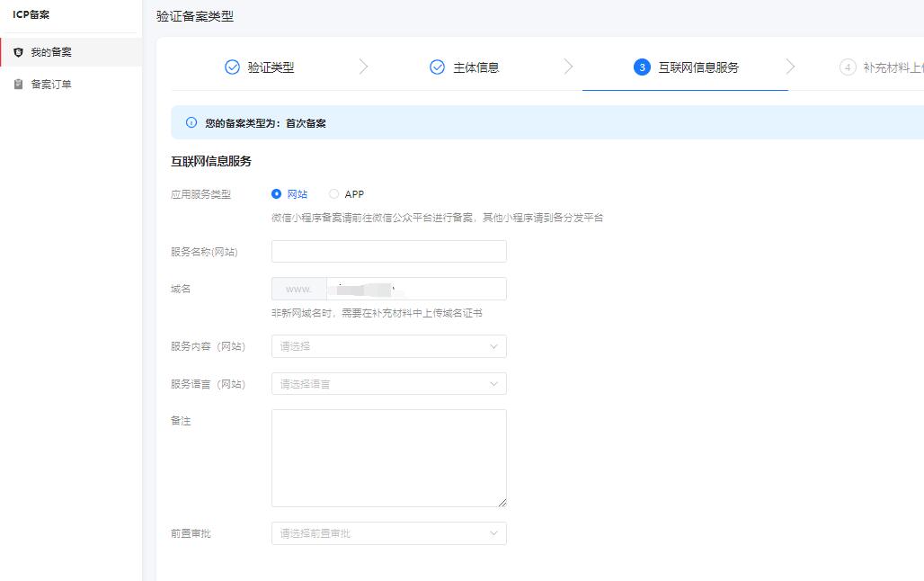Click the checkmark icon for 验证类型 step

click(232, 67)
